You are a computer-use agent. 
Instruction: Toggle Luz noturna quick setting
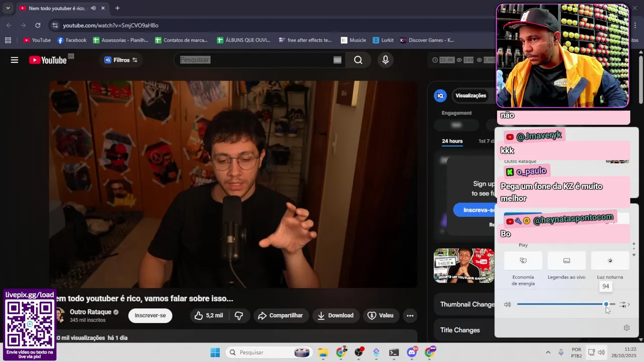pyautogui.click(x=610, y=260)
